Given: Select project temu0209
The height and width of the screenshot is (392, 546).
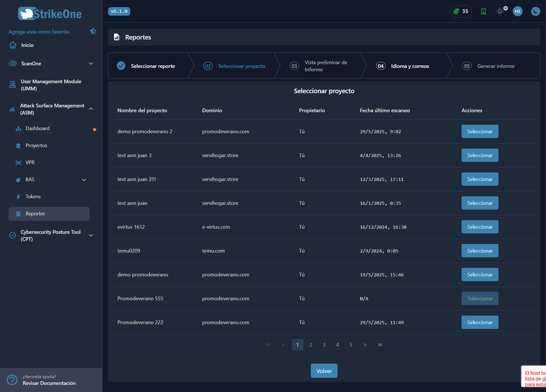Looking at the screenshot, I should click(x=480, y=251).
